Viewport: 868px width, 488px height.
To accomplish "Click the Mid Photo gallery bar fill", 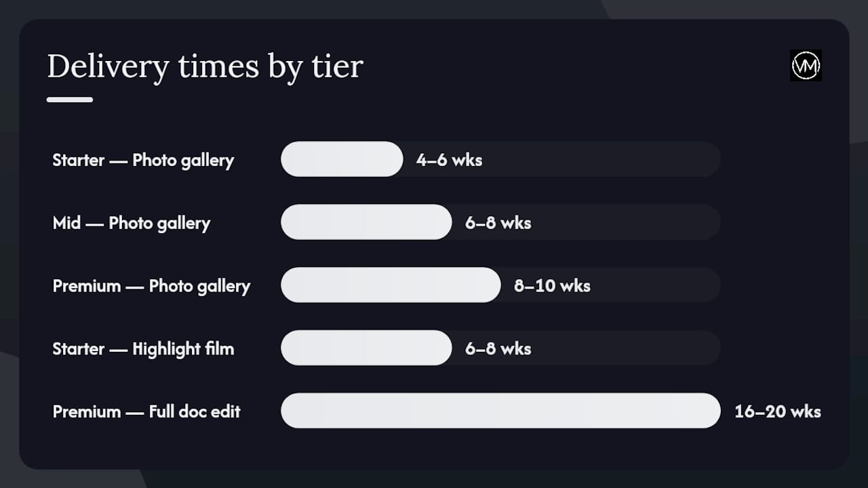I will tap(366, 222).
